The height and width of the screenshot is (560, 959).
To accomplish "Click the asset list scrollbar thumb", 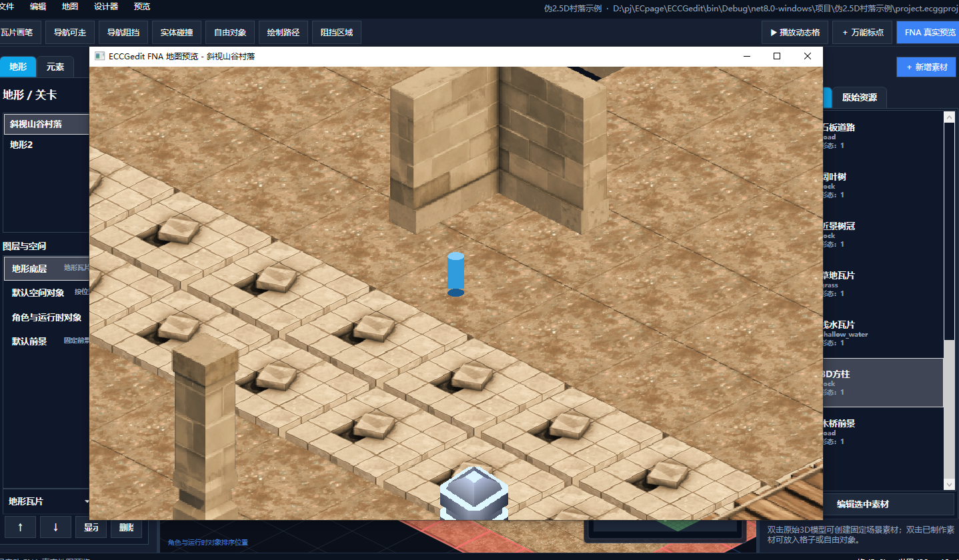I will coord(949,409).
